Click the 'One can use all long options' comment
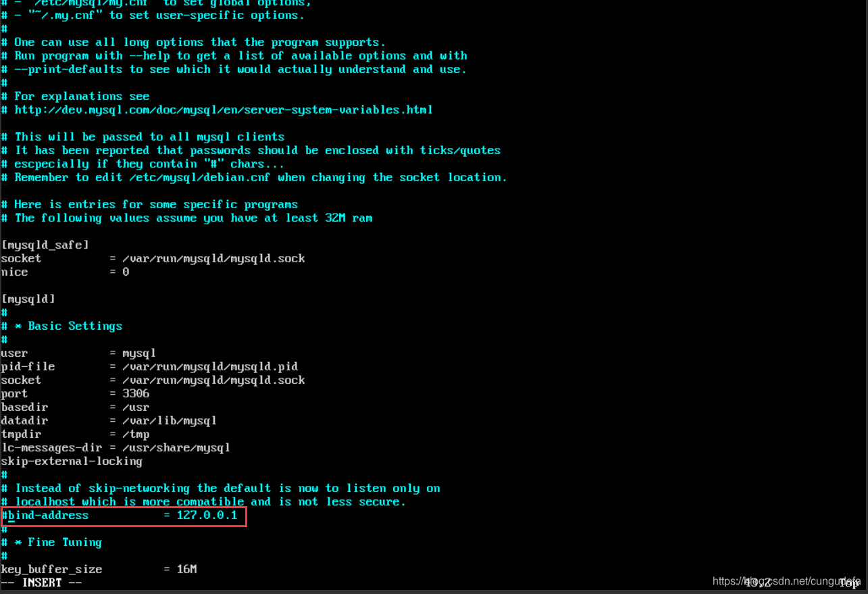Image resolution: width=868 pixels, height=594 pixels. pos(194,43)
